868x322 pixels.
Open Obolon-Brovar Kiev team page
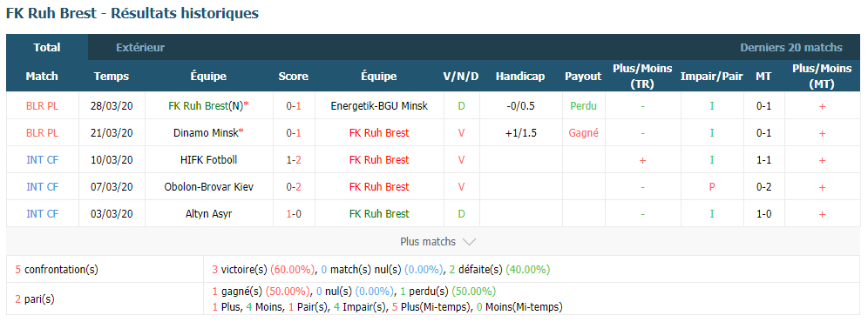point(209,186)
